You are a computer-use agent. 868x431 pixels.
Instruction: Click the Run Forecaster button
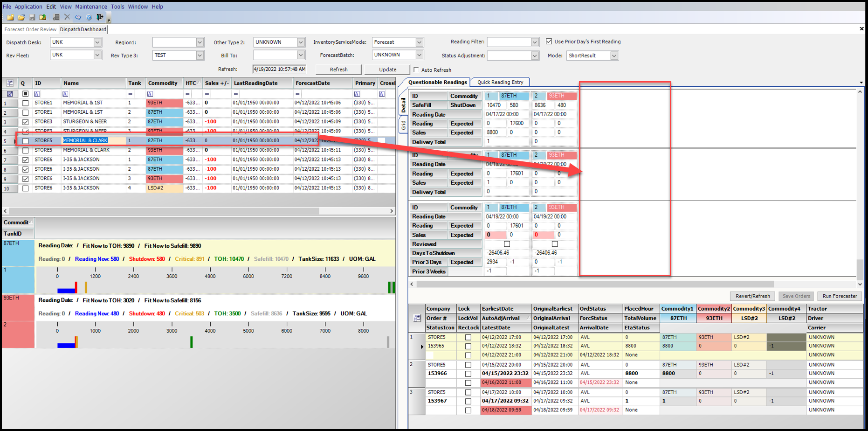(x=839, y=296)
